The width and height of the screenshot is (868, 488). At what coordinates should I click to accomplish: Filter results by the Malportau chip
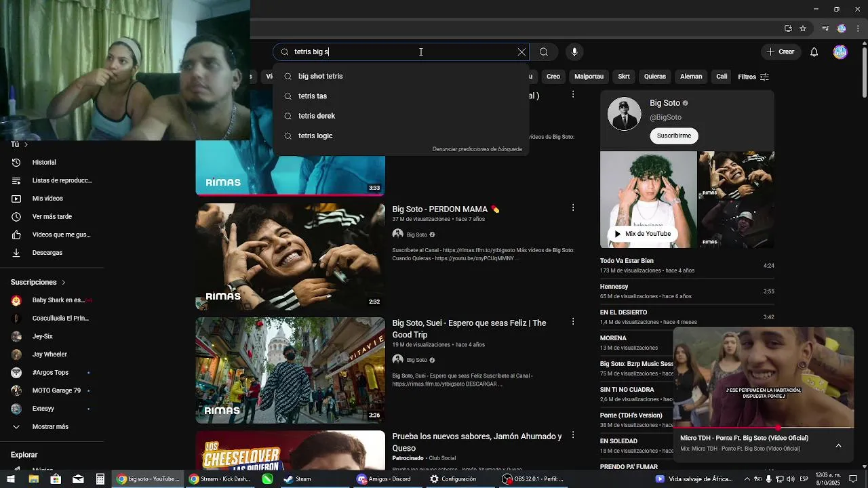[589, 77]
